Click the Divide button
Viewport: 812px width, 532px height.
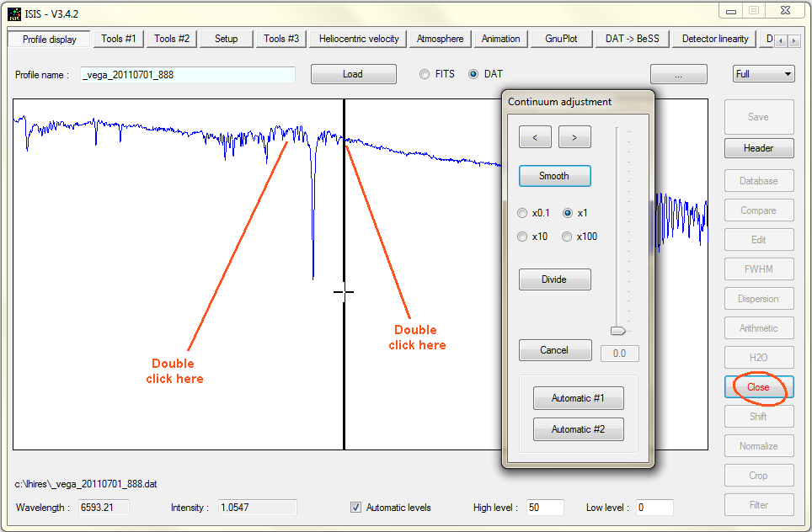(554, 279)
